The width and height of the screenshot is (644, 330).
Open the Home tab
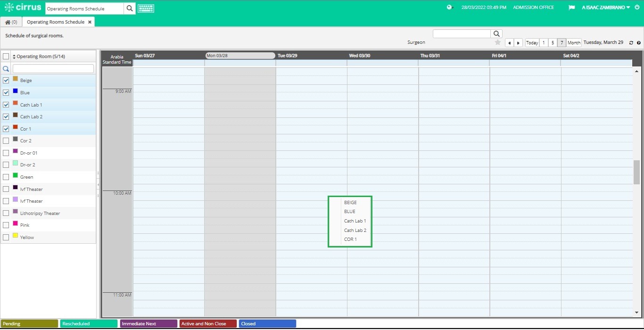[x=10, y=22]
